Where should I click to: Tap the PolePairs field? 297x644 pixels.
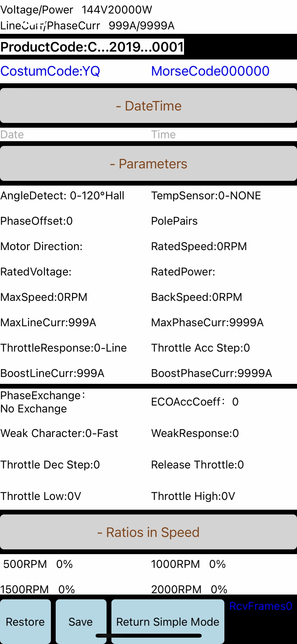[174, 221]
